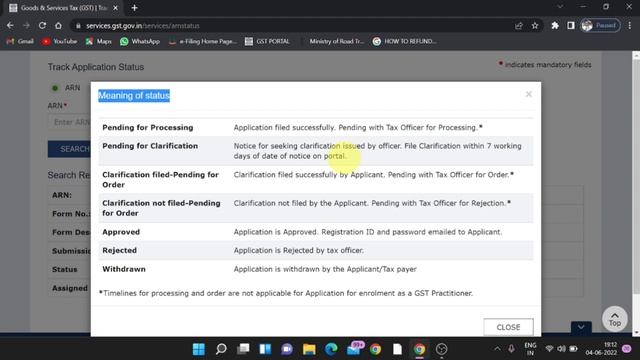640x360 pixels.
Task: Open the browser home page icon
Action: point(58,25)
